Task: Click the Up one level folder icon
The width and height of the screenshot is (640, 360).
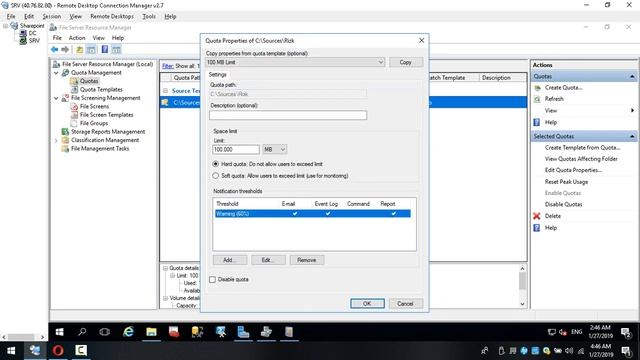Action: 80,50
